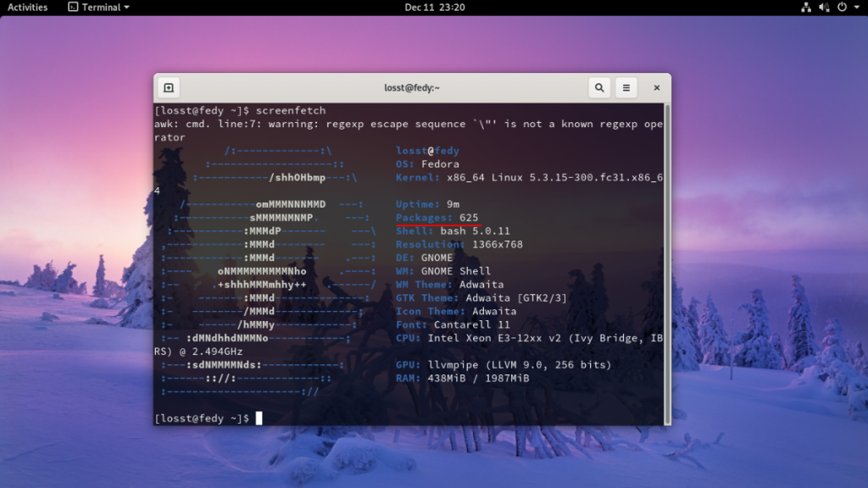868x488 pixels.
Task: Click the terminal icon in top bar
Action: pyautogui.click(x=73, y=7)
